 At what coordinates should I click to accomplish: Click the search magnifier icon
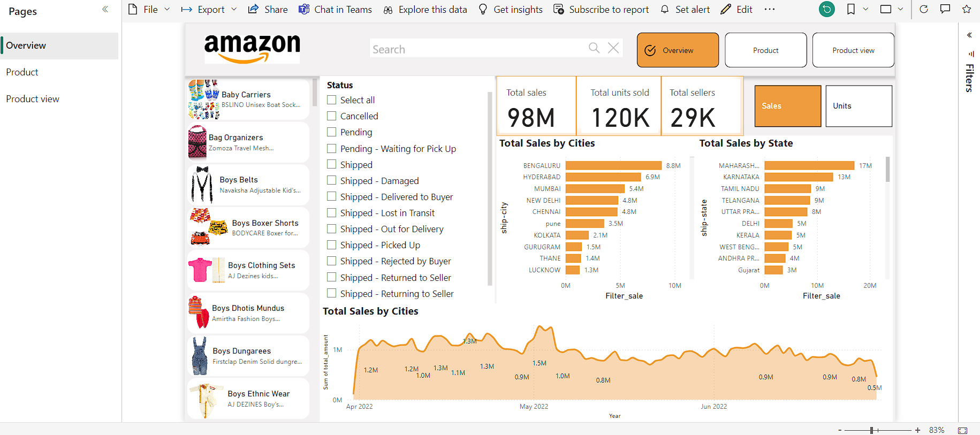(594, 48)
